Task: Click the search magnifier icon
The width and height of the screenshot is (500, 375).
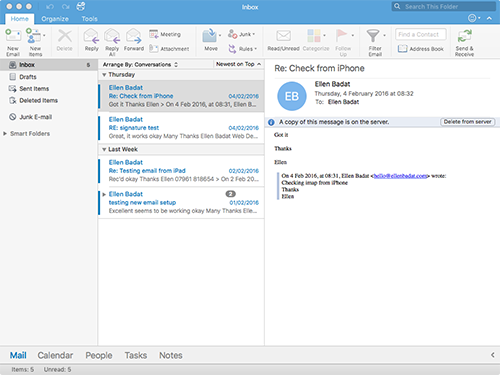Action: coord(397,6)
